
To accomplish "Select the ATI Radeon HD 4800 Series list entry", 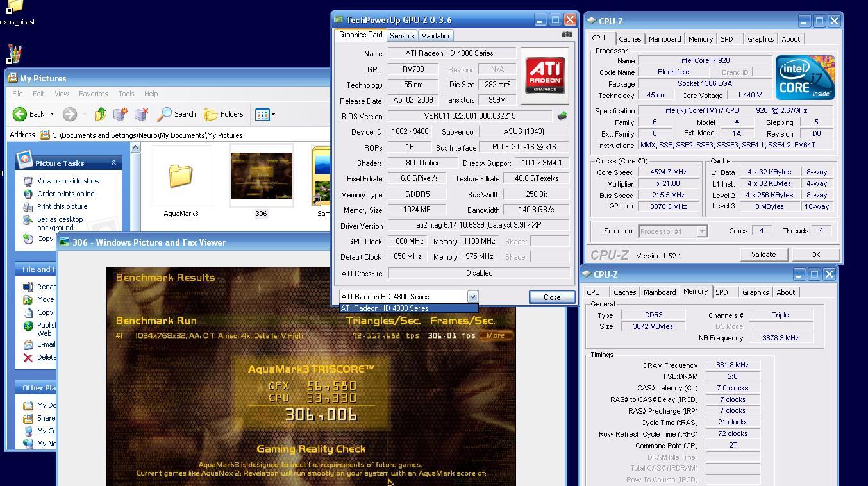I will tap(408, 308).
